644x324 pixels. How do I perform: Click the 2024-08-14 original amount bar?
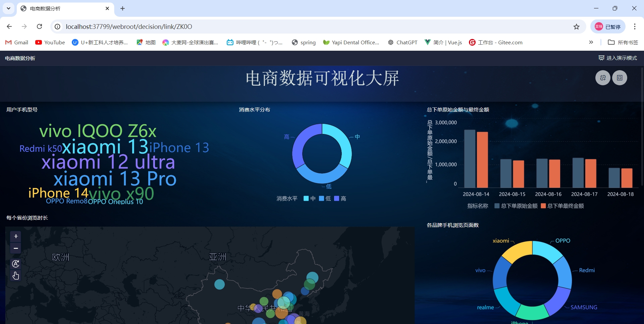point(470,158)
